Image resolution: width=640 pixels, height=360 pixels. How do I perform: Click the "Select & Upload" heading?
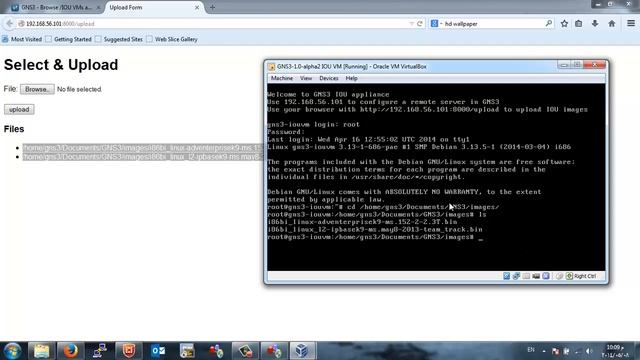click(61, 65)
